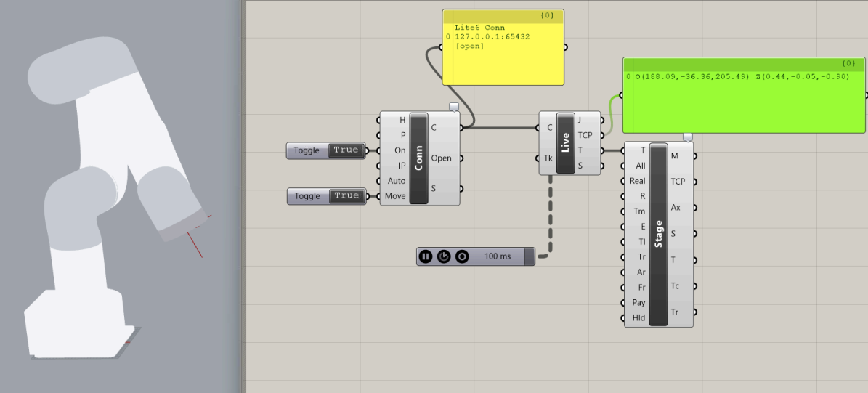Screen dimensions: 868x393
Task: Click the P input on the Conn component
Action: coord(403,135)
